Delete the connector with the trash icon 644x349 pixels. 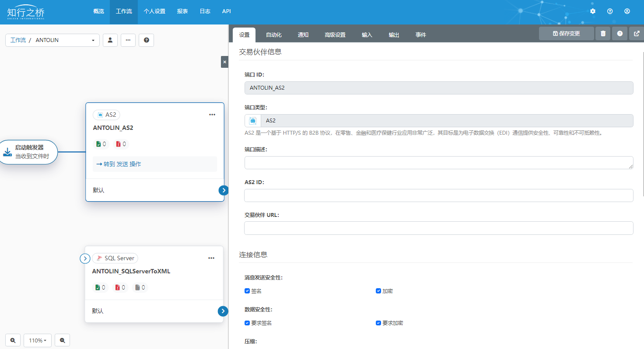[x=603, y=34]
